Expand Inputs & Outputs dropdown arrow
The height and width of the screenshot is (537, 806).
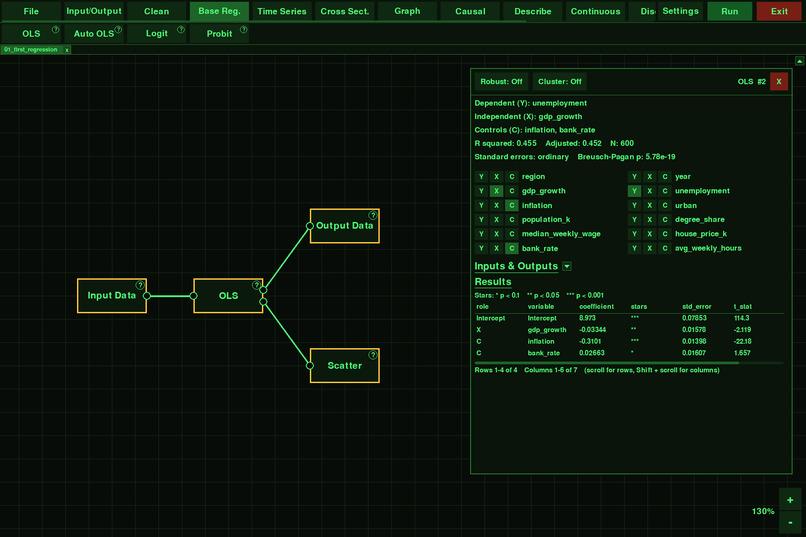567,266
